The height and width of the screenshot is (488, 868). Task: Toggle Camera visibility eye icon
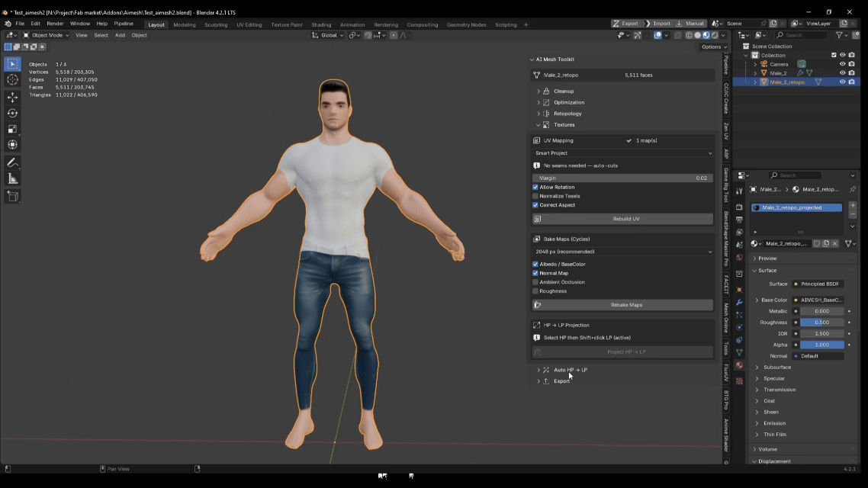click(843, 64)
